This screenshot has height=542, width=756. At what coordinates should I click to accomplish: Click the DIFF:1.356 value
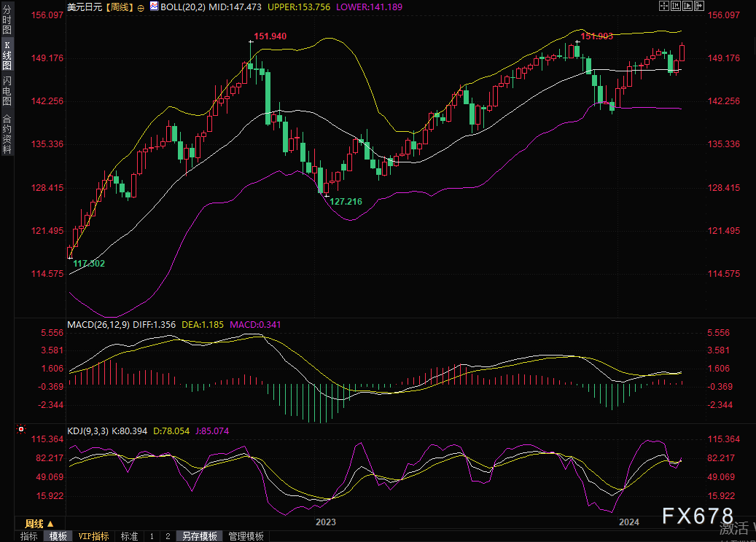[x=155, y=325]
